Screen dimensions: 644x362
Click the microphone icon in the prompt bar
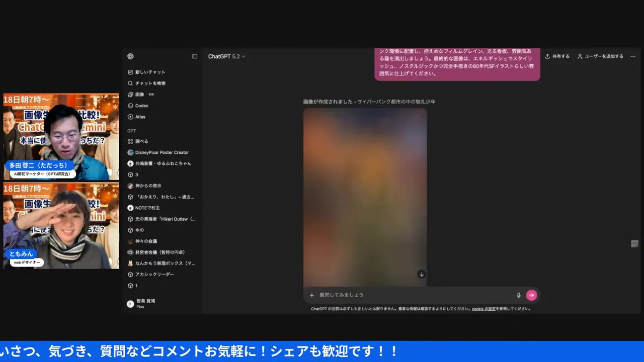tap(518, 295)
